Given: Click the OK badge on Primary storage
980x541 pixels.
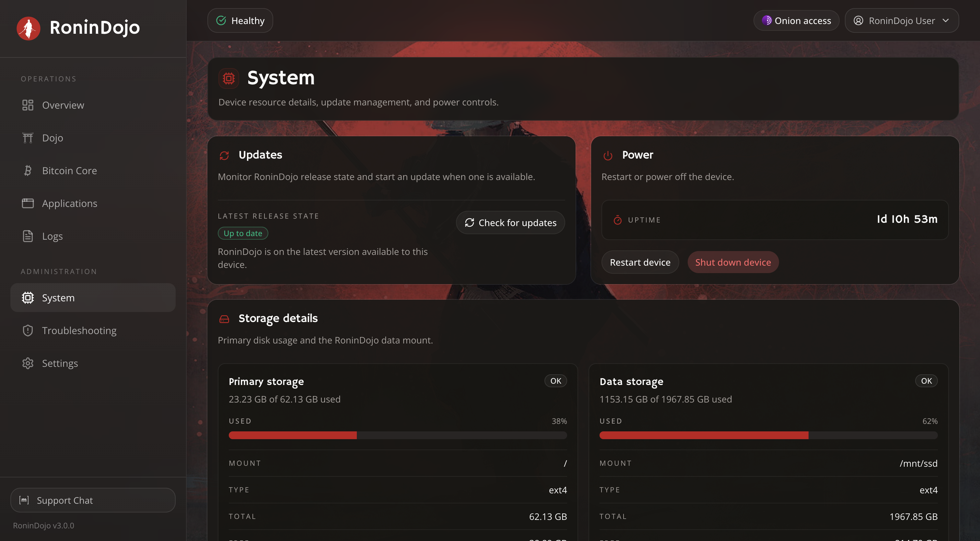Looking at the screenshot, I should click(555, 381).
